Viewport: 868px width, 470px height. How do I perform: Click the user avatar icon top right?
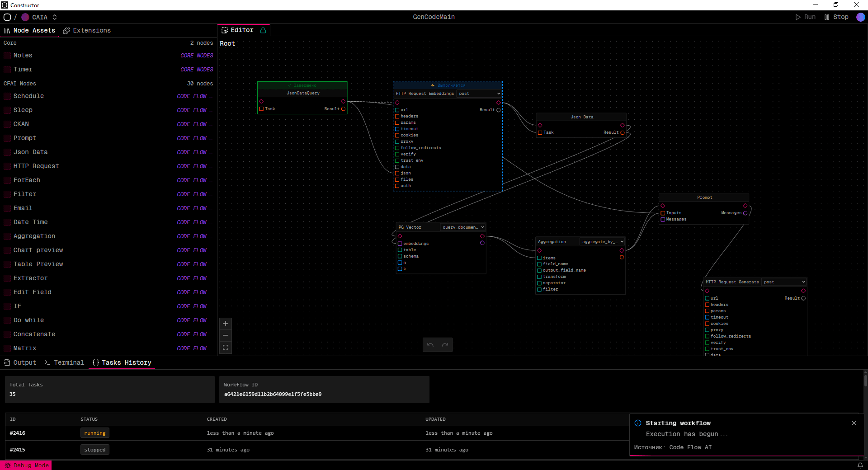(861, 17)
